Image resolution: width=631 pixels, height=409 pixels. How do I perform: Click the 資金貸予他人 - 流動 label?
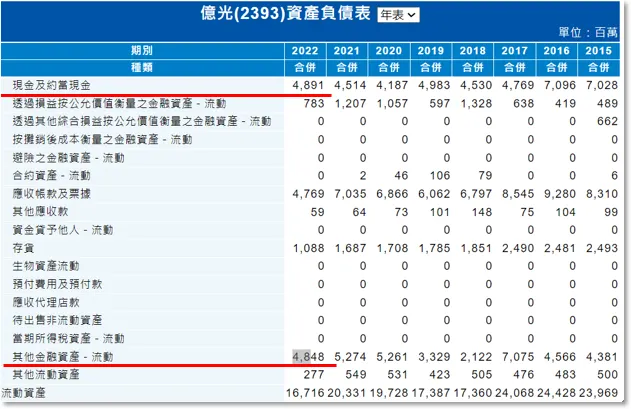63,230
